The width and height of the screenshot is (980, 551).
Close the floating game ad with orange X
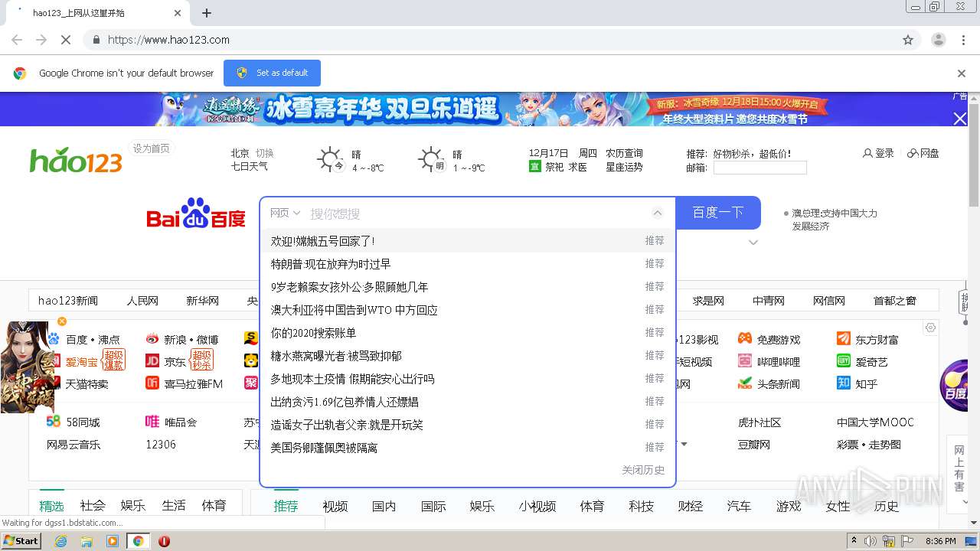click(62, 321)
